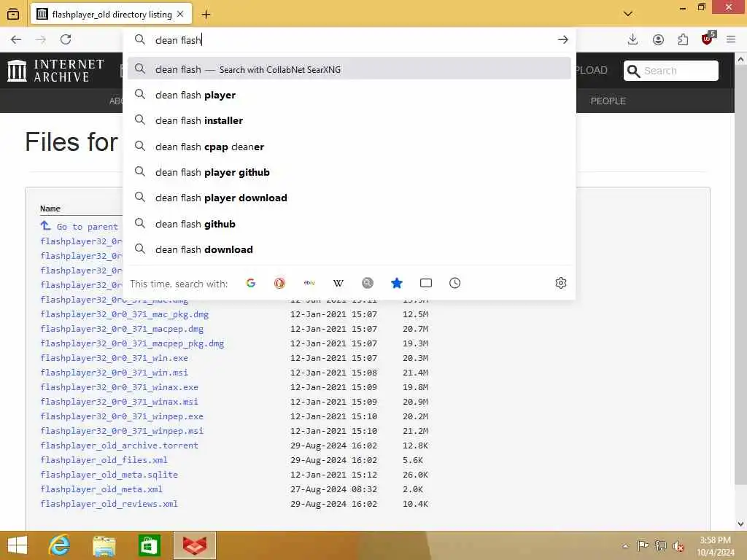Open the uBlock Origin shield icon
Image resolution: width=747 pixels, height=560 pixels.
coord(708,39)
